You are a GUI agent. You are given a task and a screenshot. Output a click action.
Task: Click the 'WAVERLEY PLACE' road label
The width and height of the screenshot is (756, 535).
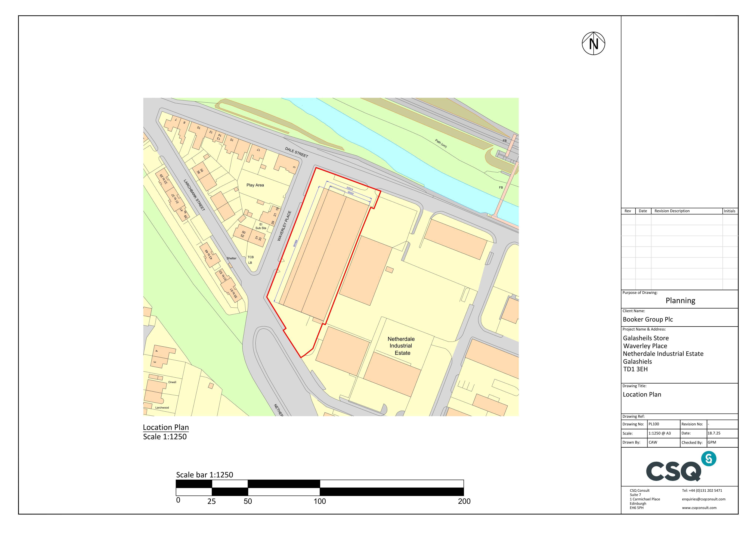(x=284, y=226)
